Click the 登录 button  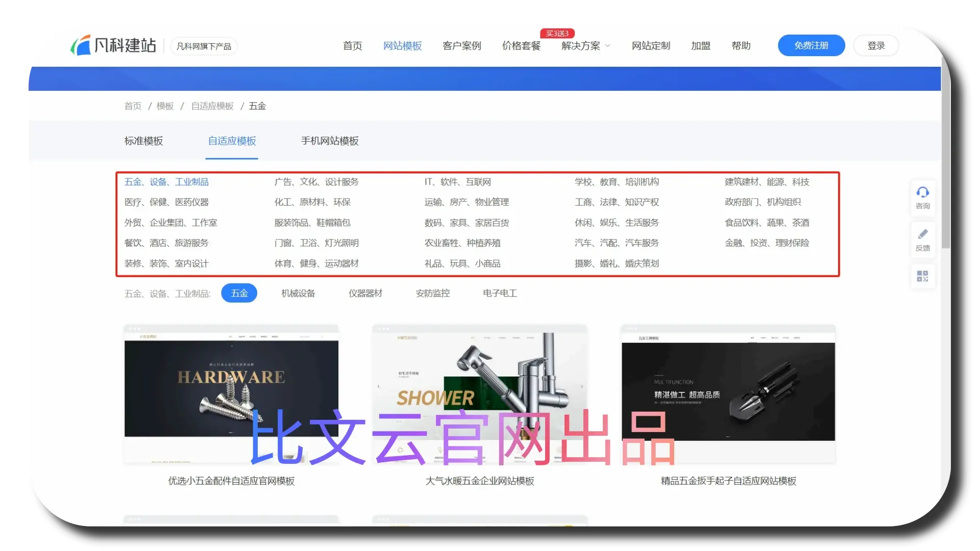pos(876,45)
